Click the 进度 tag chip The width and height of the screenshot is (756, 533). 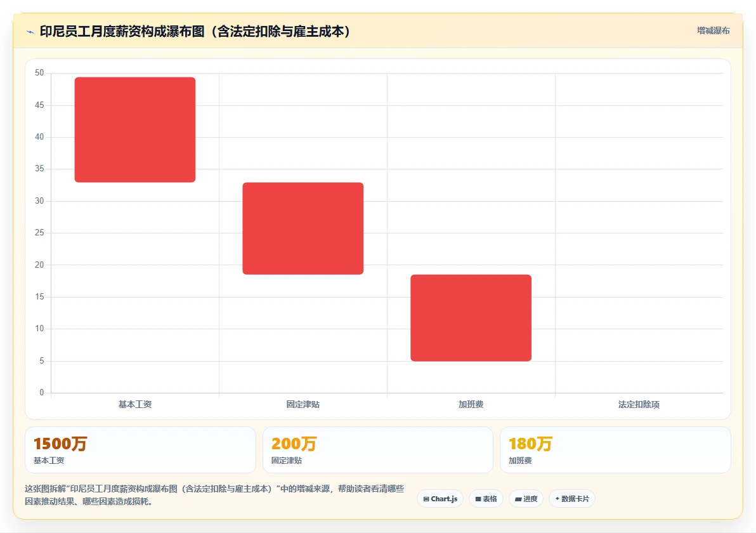(526, 499)
